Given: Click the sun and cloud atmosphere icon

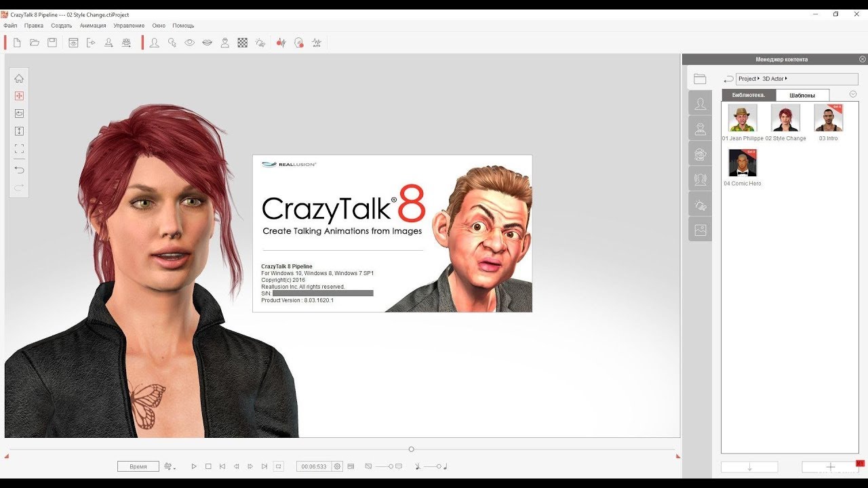Looking at the screenshot, I should (x=260, y=43).
